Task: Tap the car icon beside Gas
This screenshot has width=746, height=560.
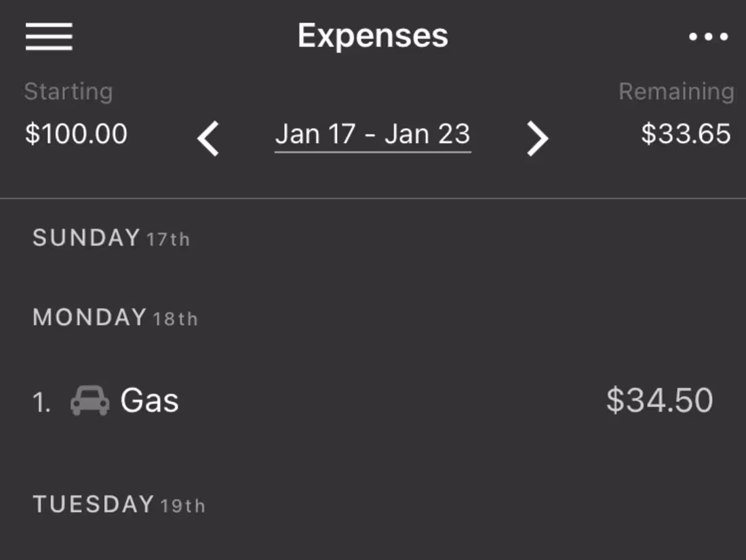Action: 90,401
